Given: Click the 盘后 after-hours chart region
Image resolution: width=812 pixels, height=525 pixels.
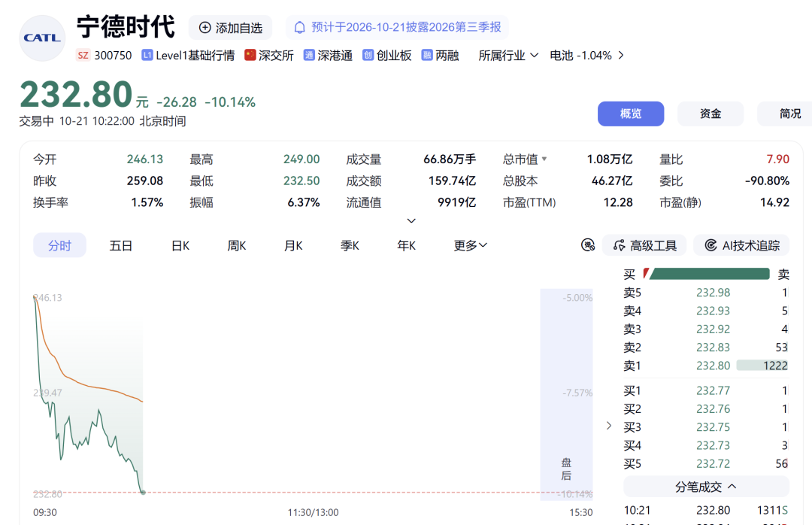Looking at the screenshot, I should pyautogui.click(x=566, y=394).
